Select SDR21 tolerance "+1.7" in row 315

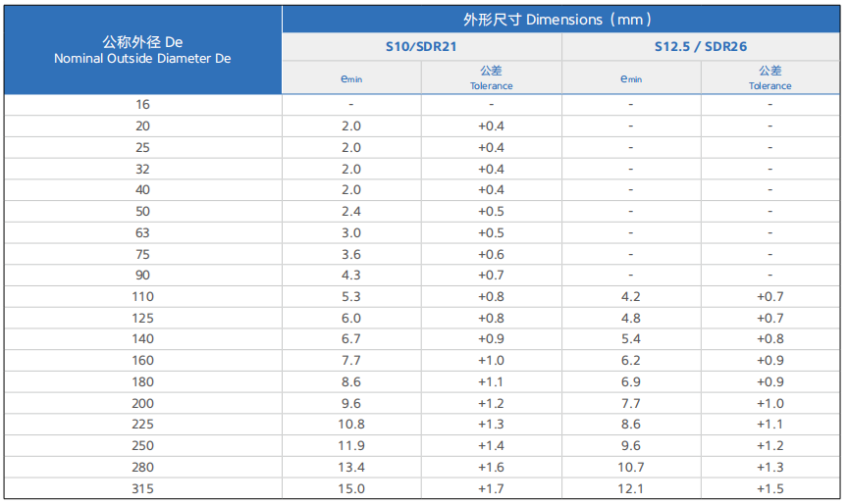tap(491, 489)
